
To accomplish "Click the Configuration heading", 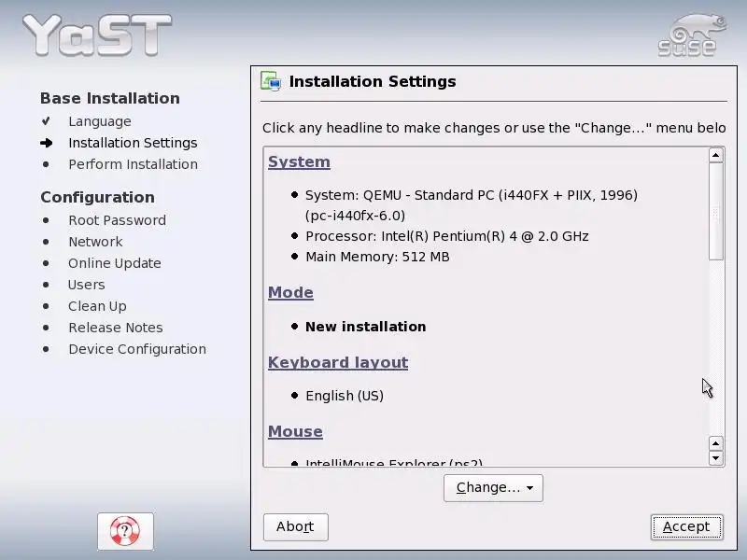I will click(98, 197).
